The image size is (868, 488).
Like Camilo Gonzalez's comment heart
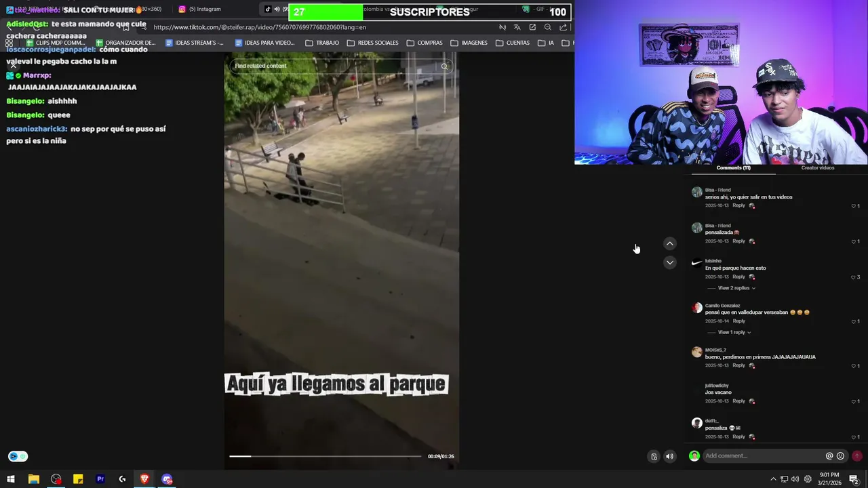click(x=854, y=321)
